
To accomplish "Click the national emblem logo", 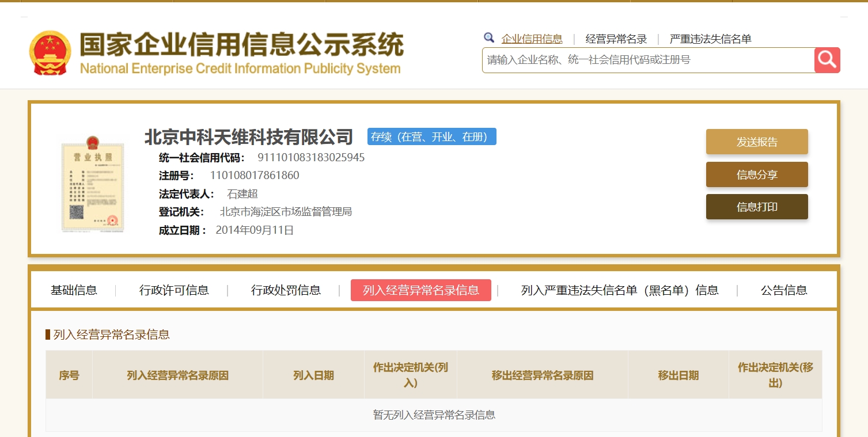I will (x=50, y=53).
